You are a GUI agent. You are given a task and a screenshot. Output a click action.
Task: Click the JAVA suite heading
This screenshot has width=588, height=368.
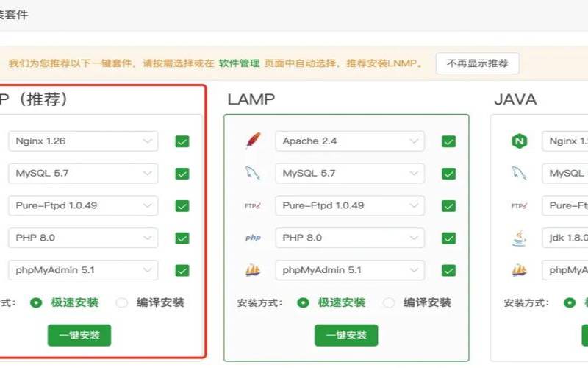coord(515,99)
